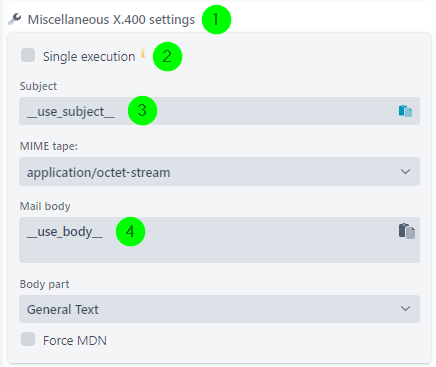Open the MIME type dropdown
This screenshot has width=436, height=367.
pyautogui.click(x=219, y=172)
